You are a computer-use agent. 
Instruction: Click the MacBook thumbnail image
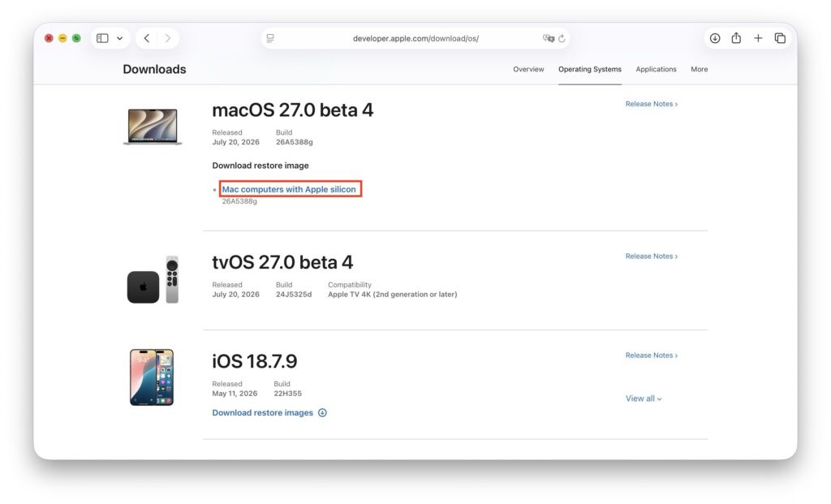pos(153,127)
